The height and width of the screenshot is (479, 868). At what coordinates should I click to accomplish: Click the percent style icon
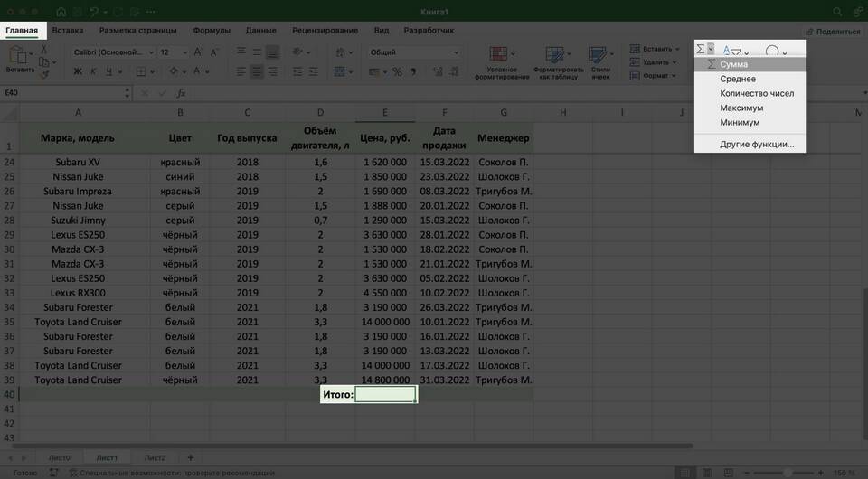point(397,72)
